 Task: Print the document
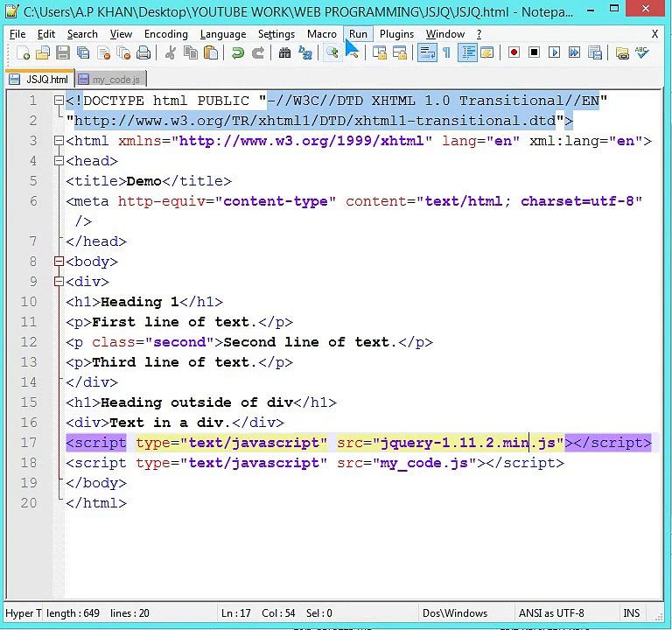143,53
